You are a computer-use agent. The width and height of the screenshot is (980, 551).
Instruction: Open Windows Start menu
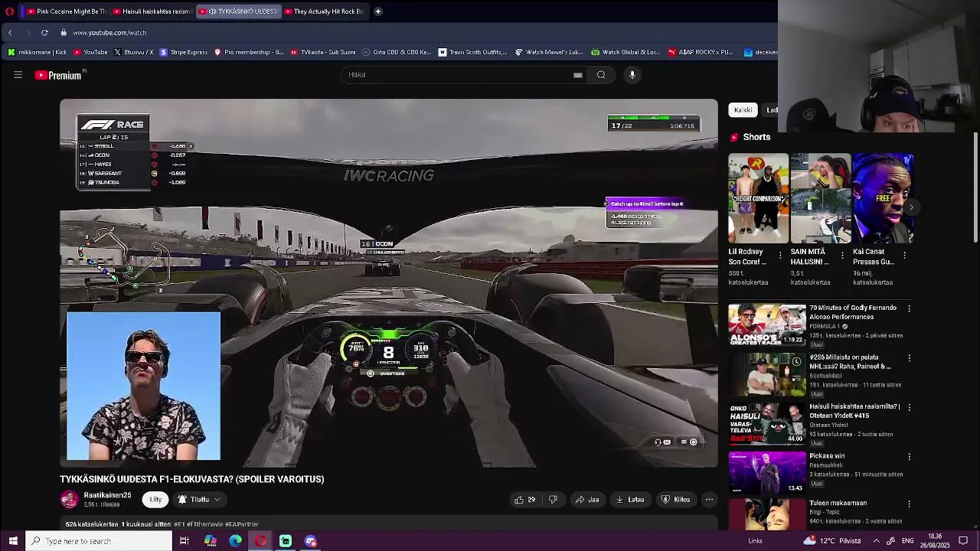12,541
